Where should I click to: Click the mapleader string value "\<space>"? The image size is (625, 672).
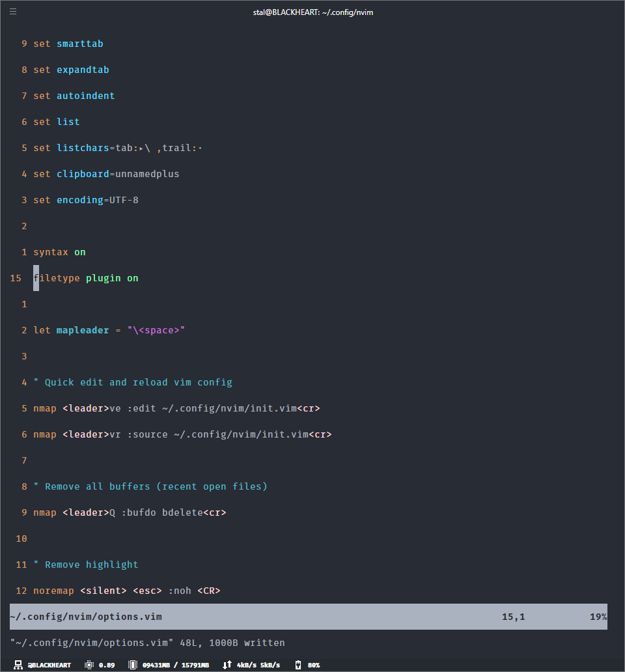154,330
